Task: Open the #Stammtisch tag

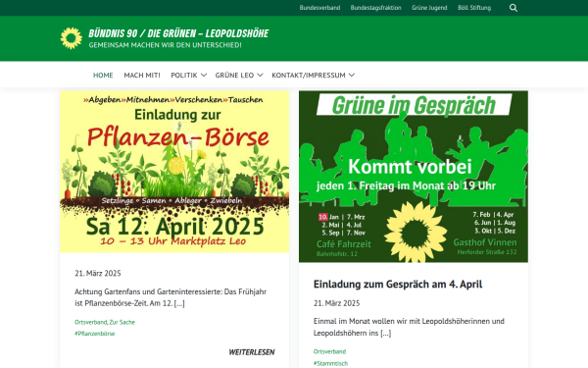Action: (331, 363)
